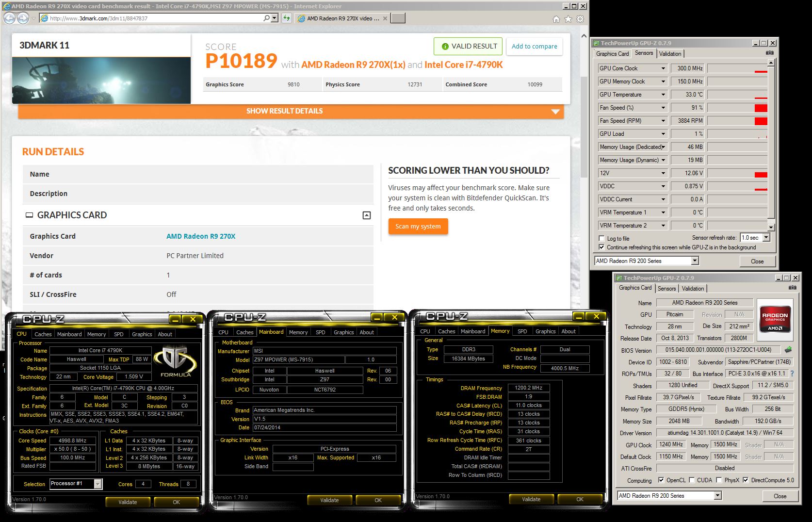This screenshot has width=812, height=522.
Task: Open SPD tab in Mainboard CPU-Z window
Action: pyautogui.click(x=321, y=332)
